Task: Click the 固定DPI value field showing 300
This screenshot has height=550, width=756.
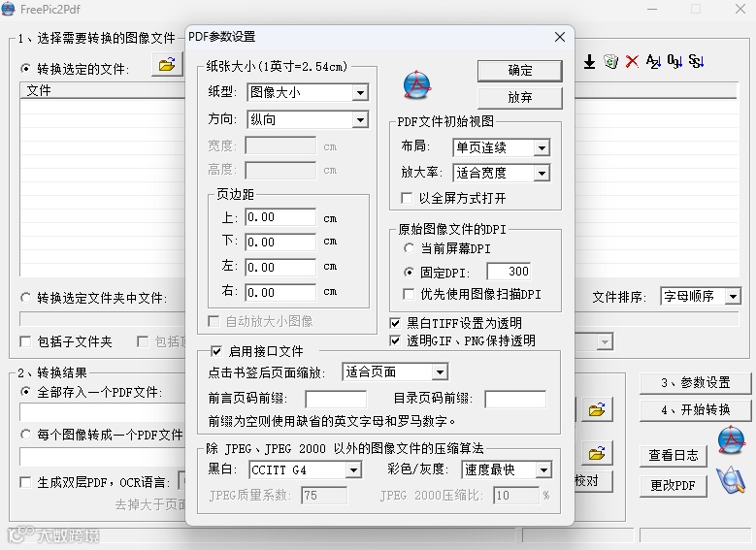Action: [x=509, y=272]
